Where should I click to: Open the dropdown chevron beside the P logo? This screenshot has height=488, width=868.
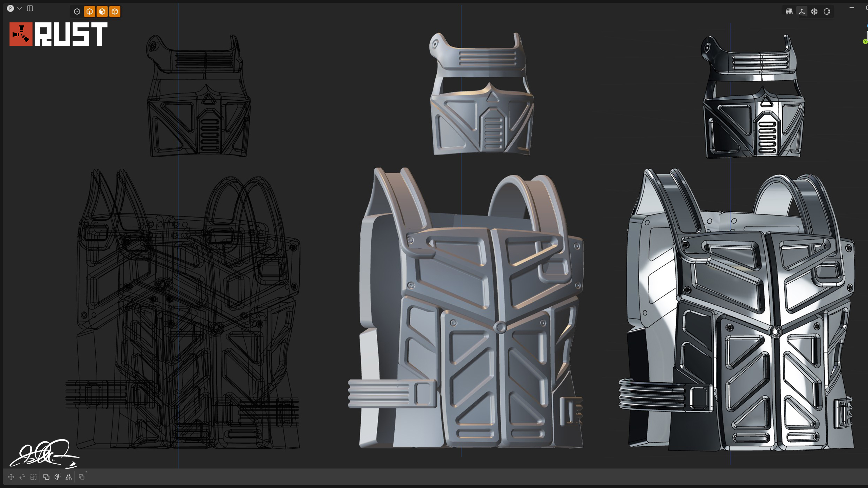coord(20,8)
